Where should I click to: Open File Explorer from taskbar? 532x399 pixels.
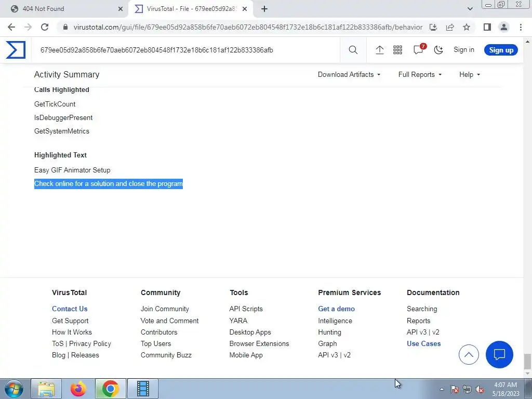[x=46, y=389]
